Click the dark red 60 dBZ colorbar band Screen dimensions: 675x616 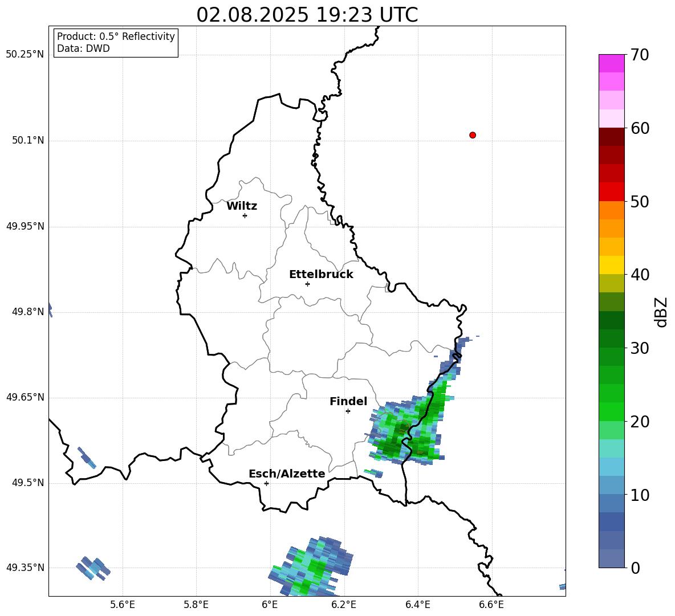(x=611, y=136)
